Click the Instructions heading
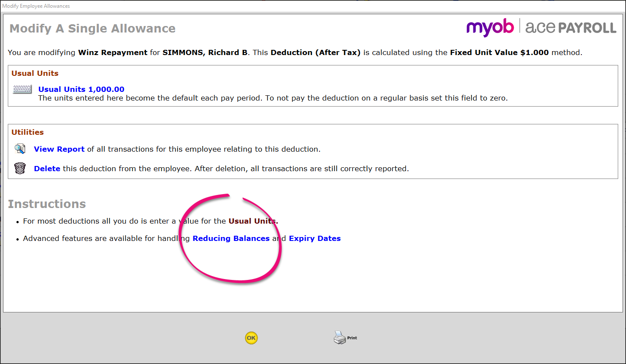The image size is (626, 364). click(47, 204)
